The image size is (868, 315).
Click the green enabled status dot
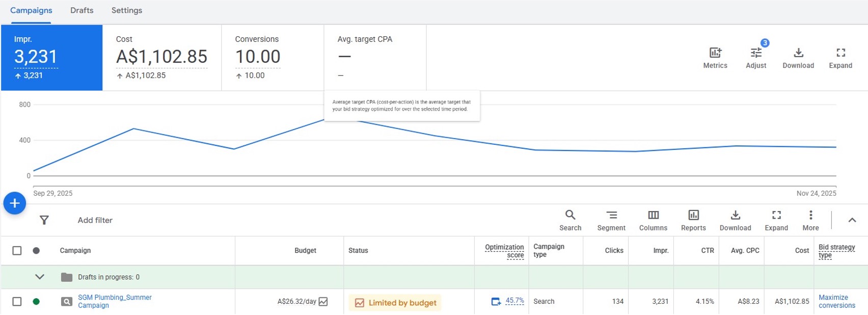[x=36, y=302]
